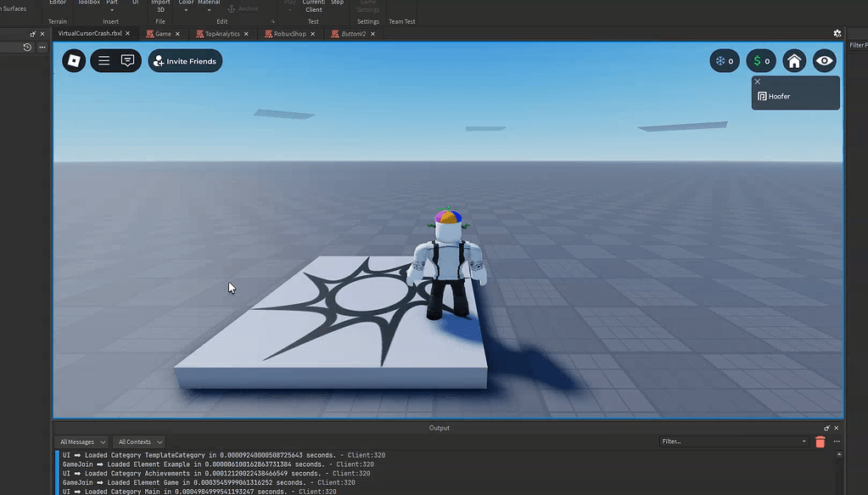Toggle the eye visibility icon in topbar
Screen dimensions: 868x495
pyautogui.click(x=824, y=60)
